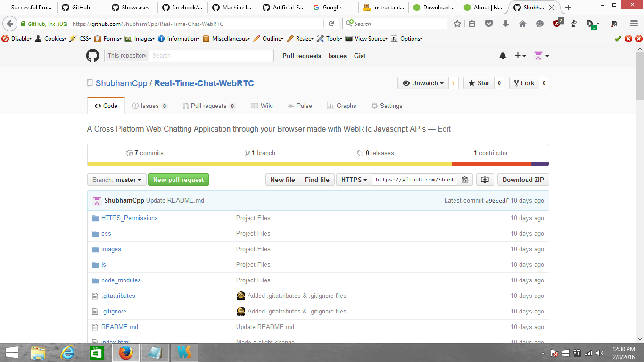Screen dimensions: 644x362
Task: Open the Firefox downloads arrow
Action: (506, 24)
